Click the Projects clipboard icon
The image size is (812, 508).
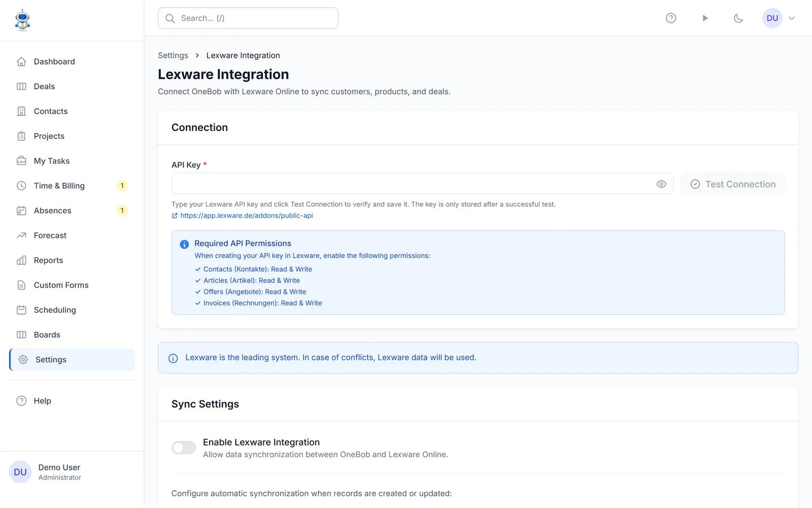[x=21, y=136]
